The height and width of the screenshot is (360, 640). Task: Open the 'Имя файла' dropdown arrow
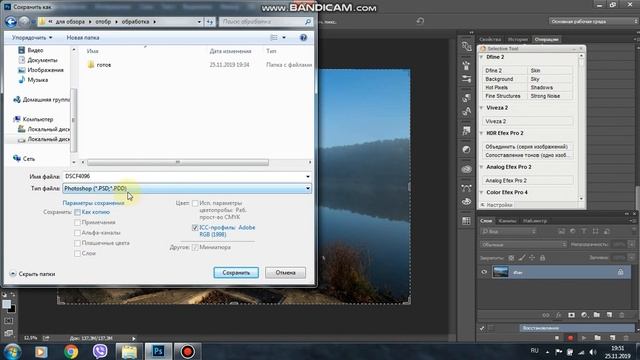(308, 177)
